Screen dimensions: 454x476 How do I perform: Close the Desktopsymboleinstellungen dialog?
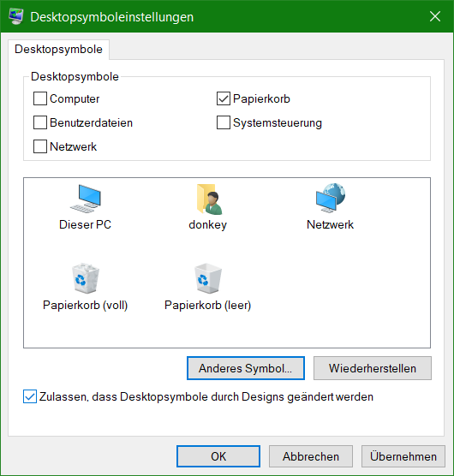tap(435, 16)
